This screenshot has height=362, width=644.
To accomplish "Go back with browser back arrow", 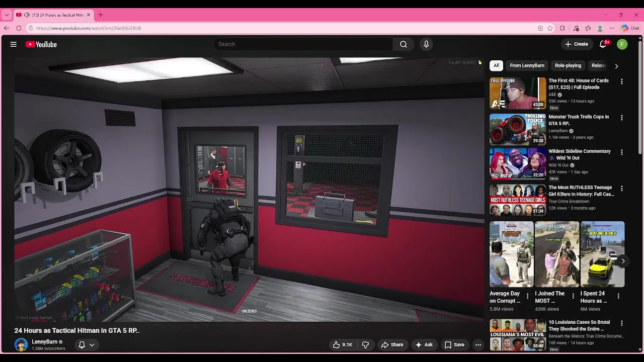I will point(7,28).
